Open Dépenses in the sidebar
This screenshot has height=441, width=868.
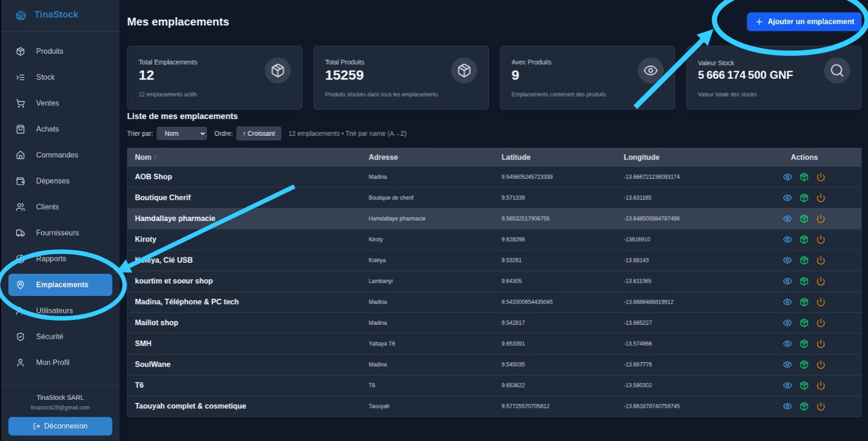pyautogui.click(x=60, y=181)
